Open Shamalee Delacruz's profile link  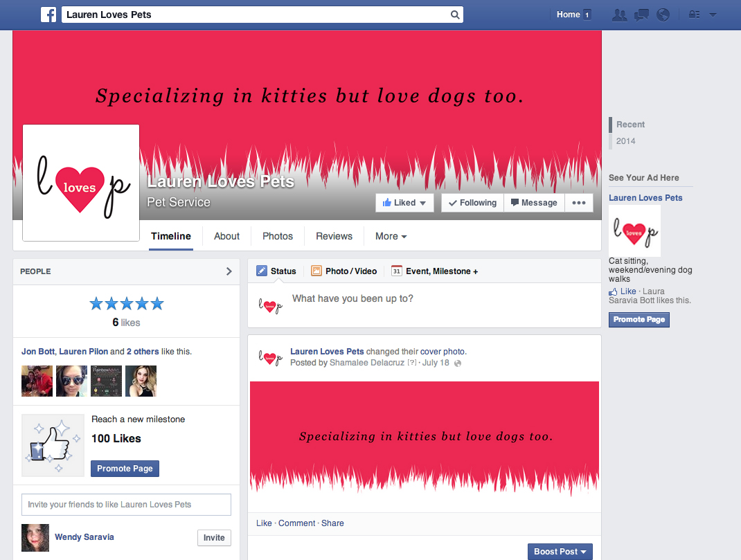pos(367,363)
